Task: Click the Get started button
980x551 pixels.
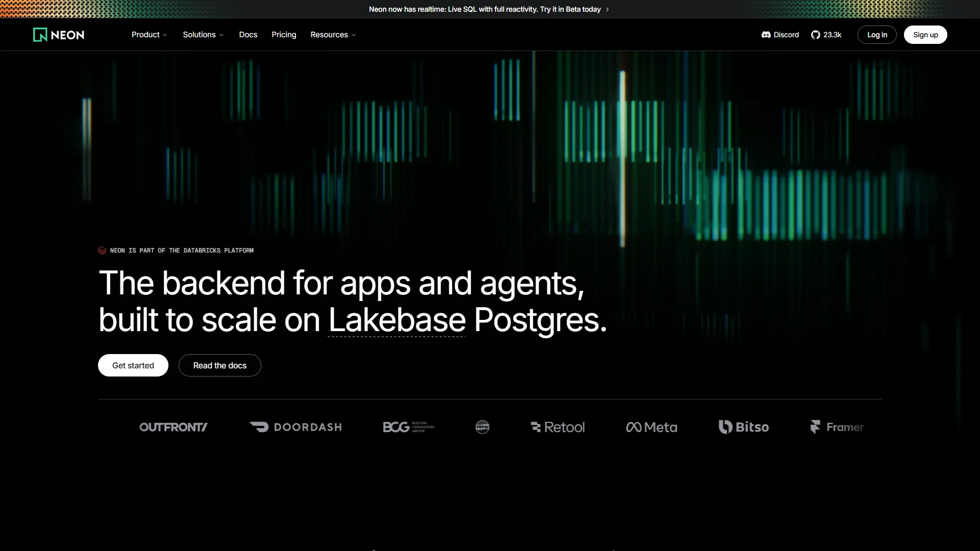Action: click(133, 365)
